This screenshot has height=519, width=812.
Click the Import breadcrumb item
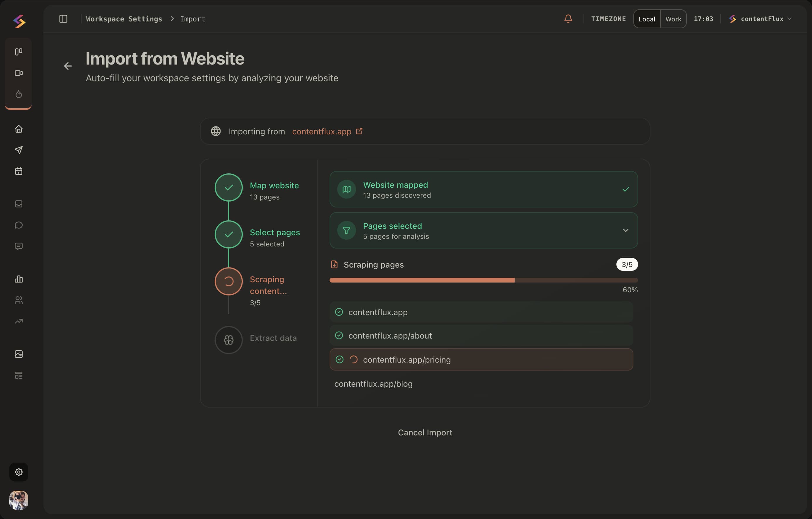click(x=192, y=19)
